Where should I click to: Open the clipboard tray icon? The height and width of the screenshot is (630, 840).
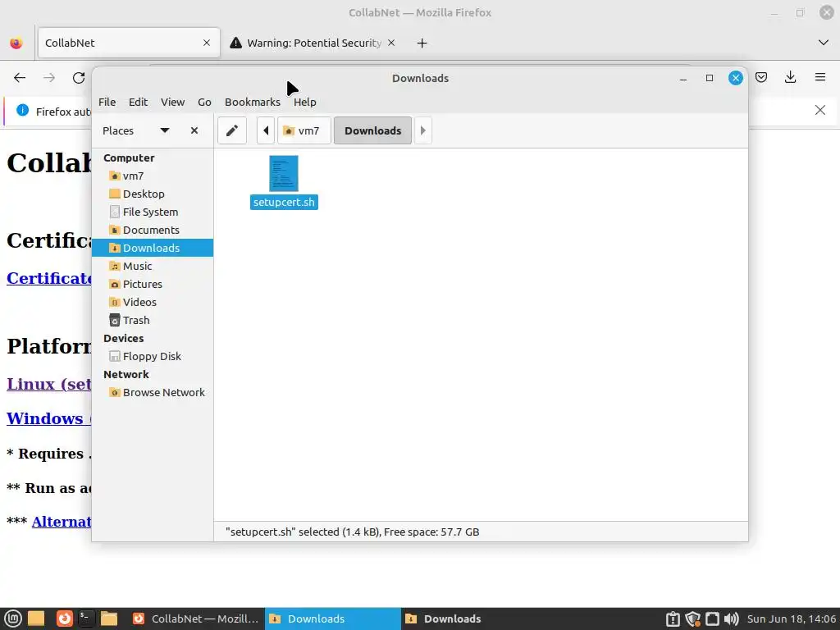click(673, 619)
